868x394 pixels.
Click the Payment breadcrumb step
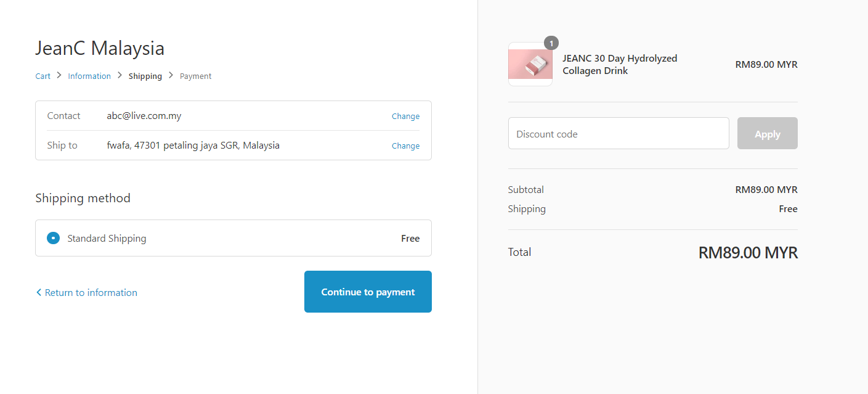tap(195, 76)
